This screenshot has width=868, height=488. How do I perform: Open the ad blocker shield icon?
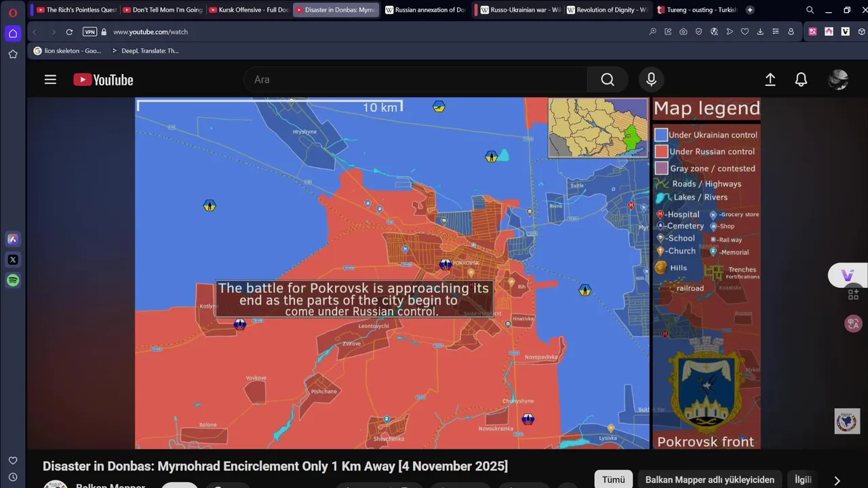click(698, 32)
